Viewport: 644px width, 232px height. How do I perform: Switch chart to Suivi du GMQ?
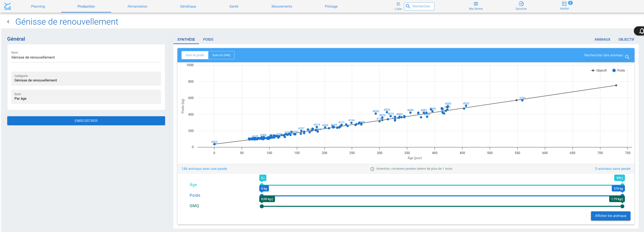pyautogui.click(x=221, y=55)
